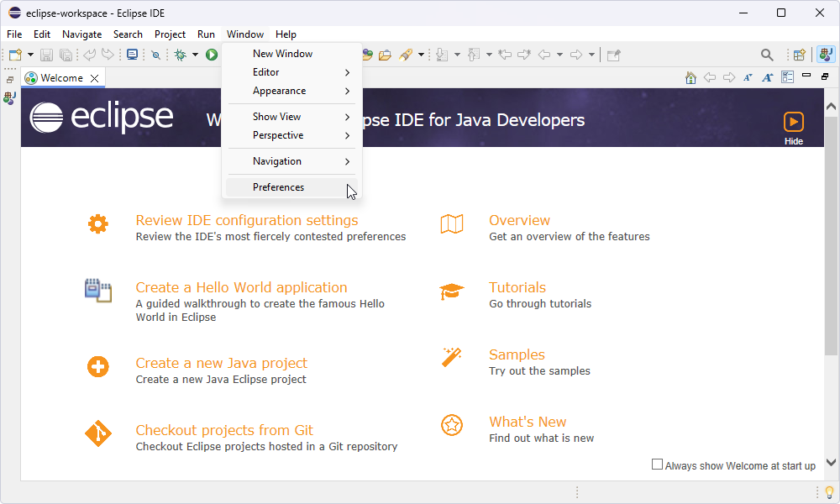Choose New Window in Window menu
840x504 pixels.
292,54
